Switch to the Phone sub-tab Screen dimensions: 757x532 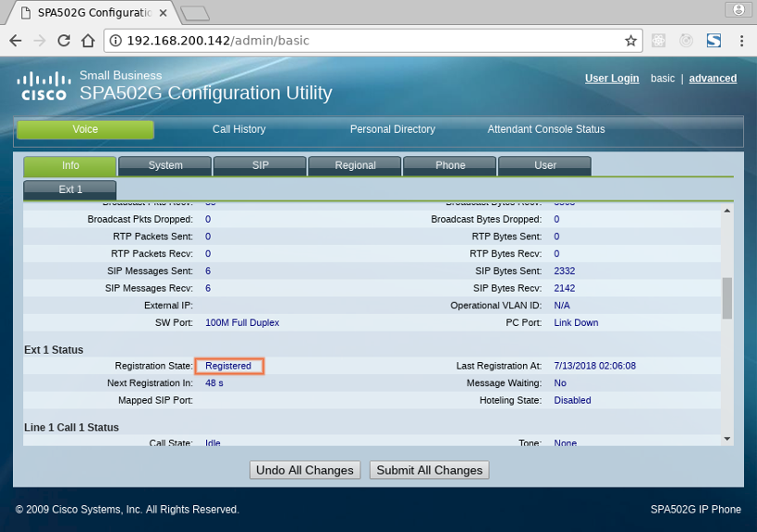pos(450,165)
